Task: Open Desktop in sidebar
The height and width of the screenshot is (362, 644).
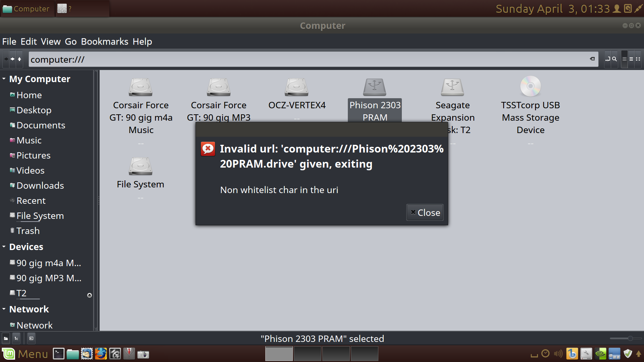Action: (x=34, y=110)
